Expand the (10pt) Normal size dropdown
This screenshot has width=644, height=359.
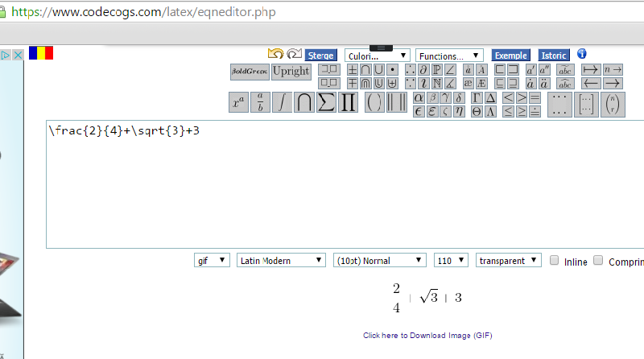379,261
